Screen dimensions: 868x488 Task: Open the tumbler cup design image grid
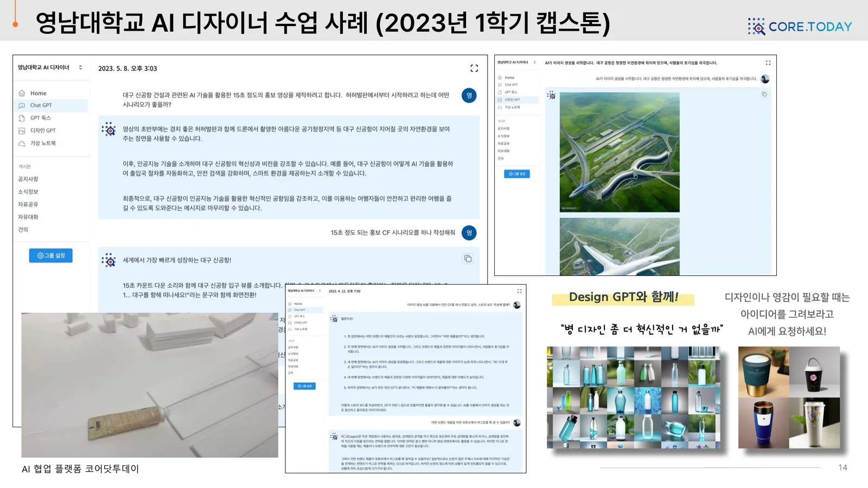click(x=789, y=397)
